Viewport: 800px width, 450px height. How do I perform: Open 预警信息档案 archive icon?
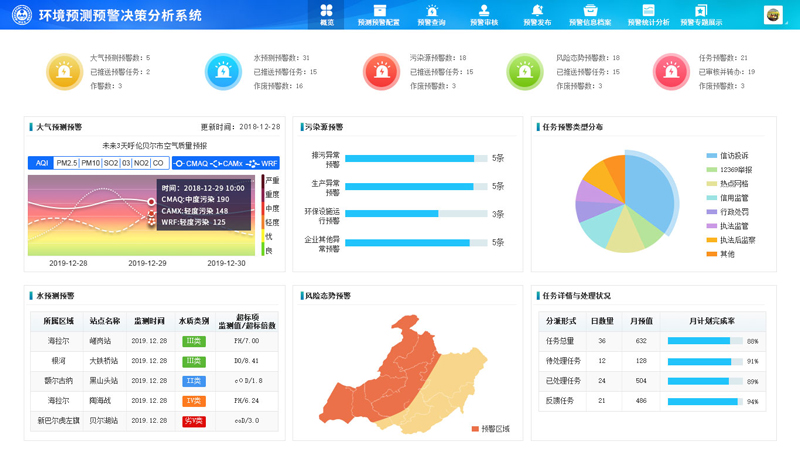pyautogui.click(x=590, y=14)
